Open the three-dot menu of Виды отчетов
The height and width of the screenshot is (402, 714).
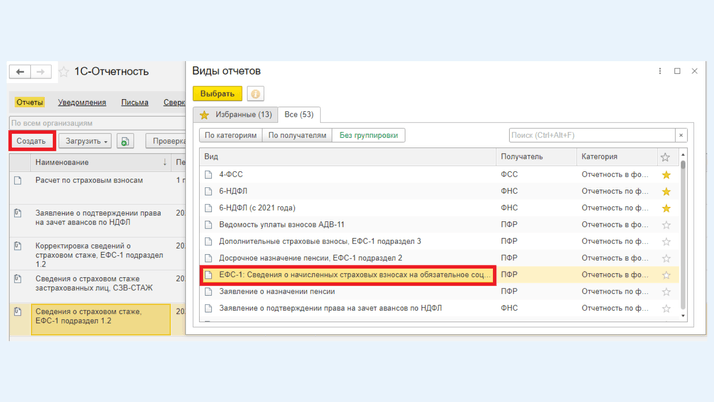[x=660, y=71]
